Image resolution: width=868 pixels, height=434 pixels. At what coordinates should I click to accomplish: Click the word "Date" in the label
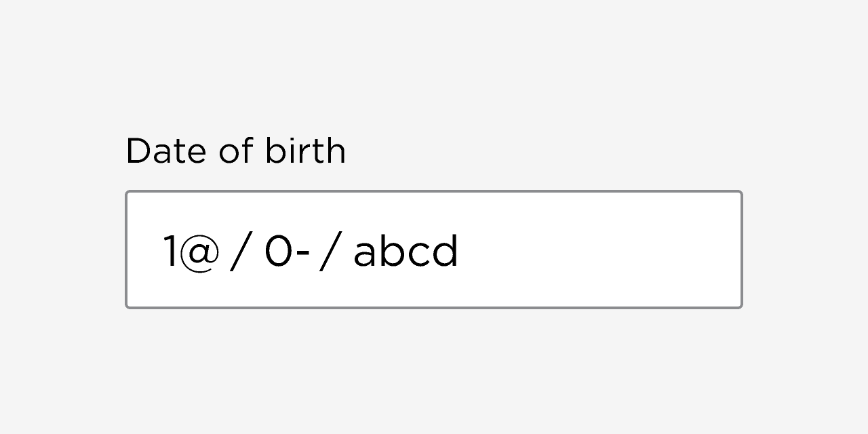pos(165,151)
